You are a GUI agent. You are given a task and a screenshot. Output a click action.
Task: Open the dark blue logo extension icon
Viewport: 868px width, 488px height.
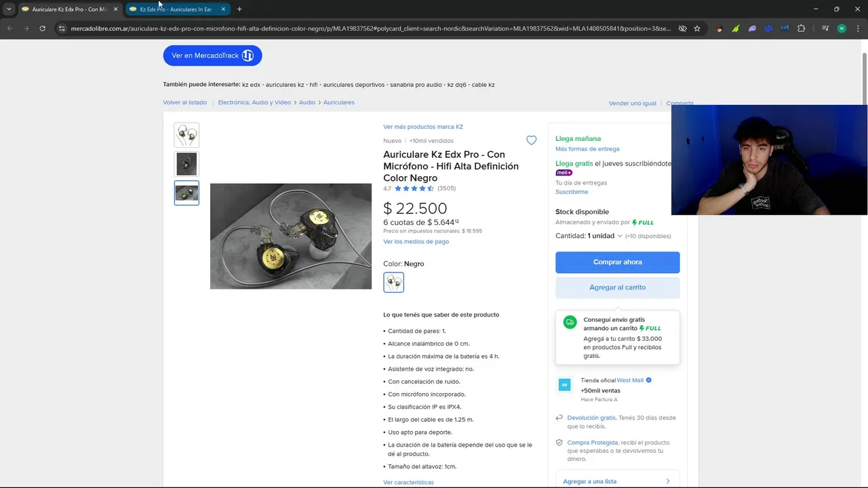(768, 28)
